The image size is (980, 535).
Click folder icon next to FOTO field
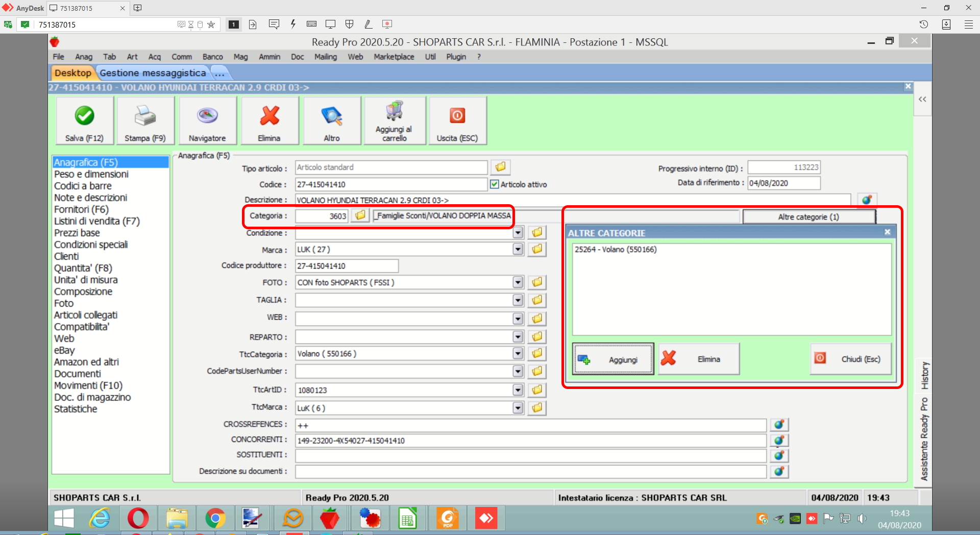[x=537, y=282]
